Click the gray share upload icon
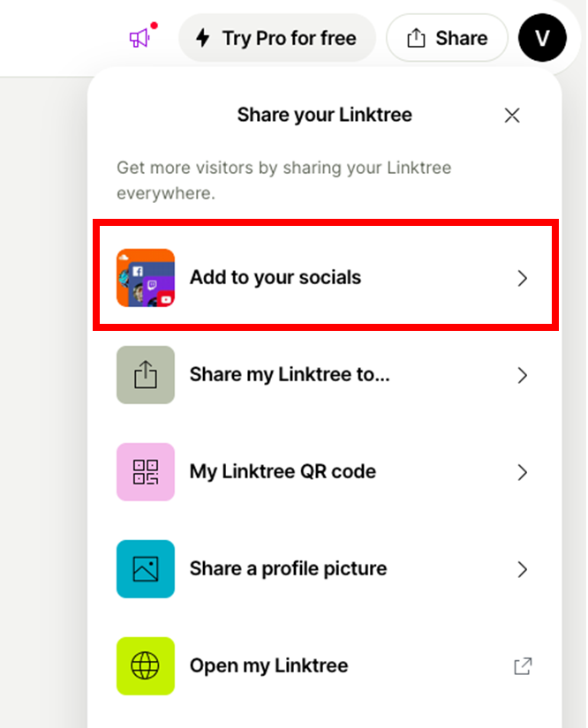 click(146, 375)
